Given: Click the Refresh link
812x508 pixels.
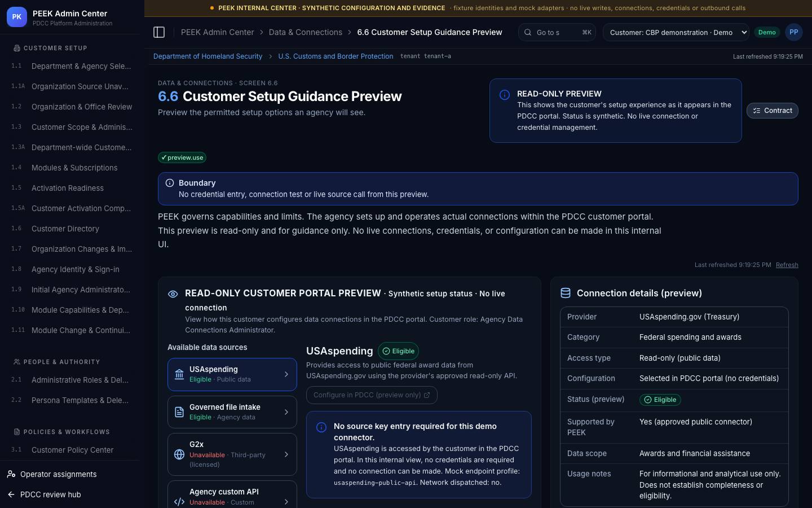Looking at the screenshot, I should 787,265.
